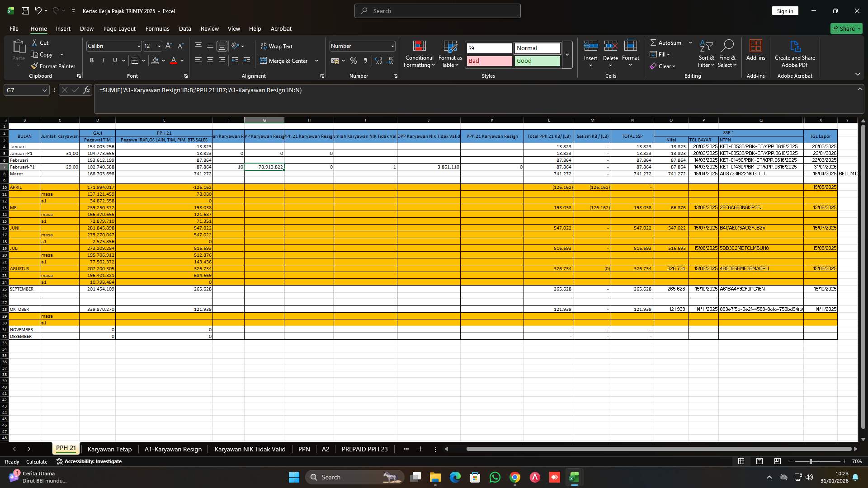Open the Fill Color dropdown arrow

point(164,61)
